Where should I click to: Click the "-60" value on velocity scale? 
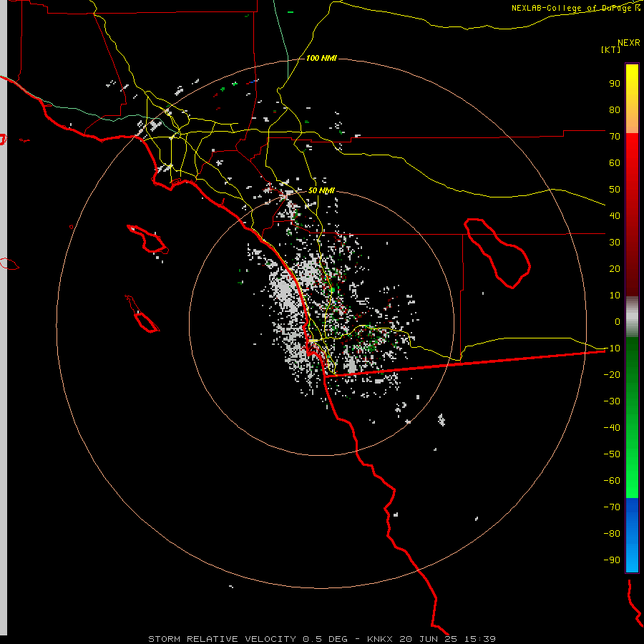click(612, 481)
